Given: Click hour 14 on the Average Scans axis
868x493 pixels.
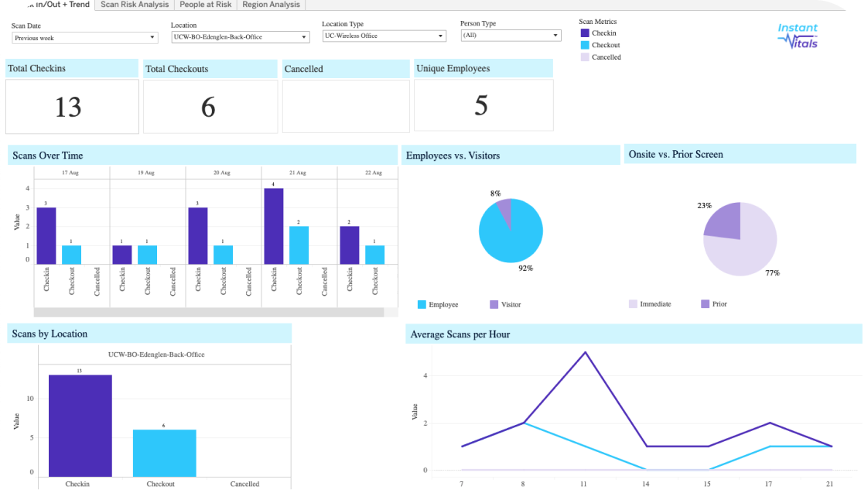Looking at the screenshot, I should [x=645, y=484].
